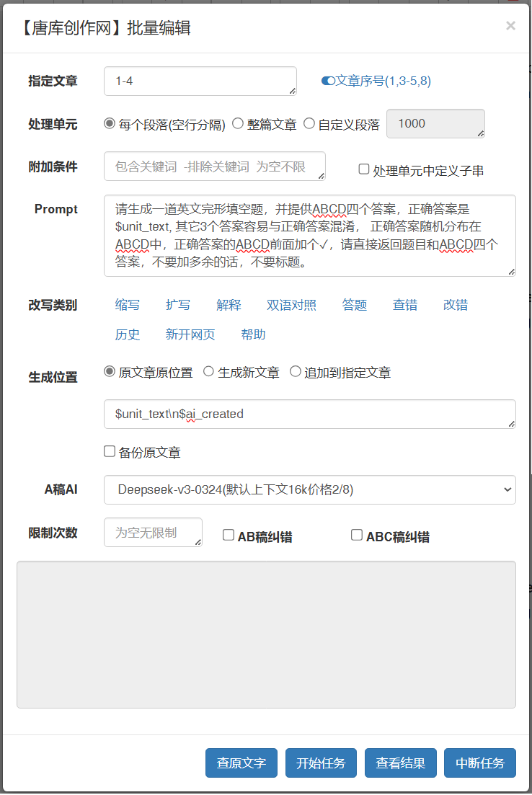
Task: Click the 指定文章 field resize handle
Action: [293, 92]
